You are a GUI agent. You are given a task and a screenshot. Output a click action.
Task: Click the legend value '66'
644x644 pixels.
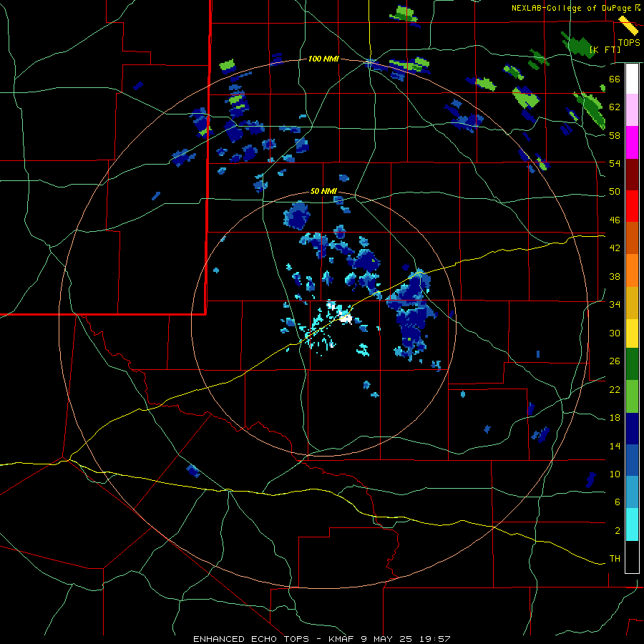[615, 79]
